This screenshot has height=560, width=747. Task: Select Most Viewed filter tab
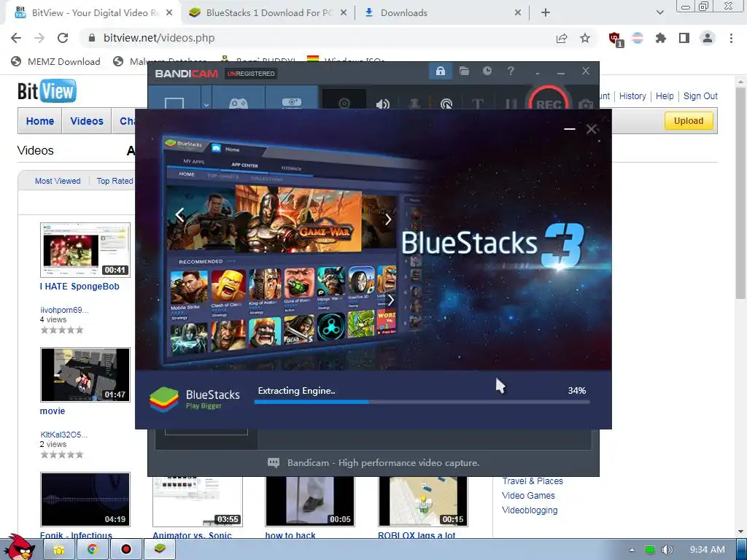pos(58,181)
